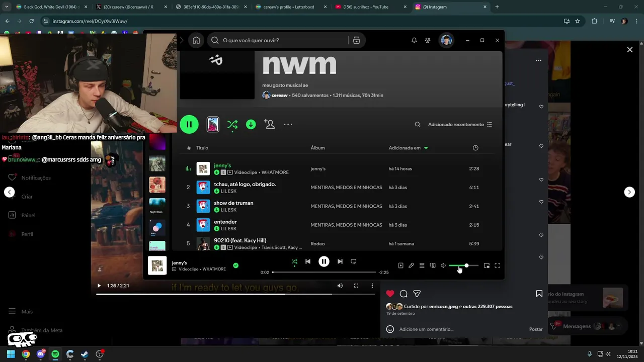Go to Spotify home via house icon
The height and width of the screenshot is (362, 644).
pyautogui.click(x=196, y=40)
